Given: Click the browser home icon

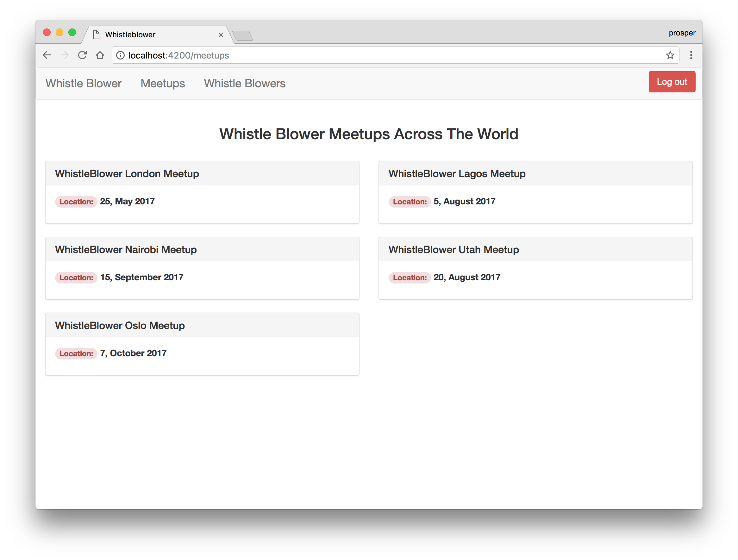Looking at the screenshot, I should 100,55.
